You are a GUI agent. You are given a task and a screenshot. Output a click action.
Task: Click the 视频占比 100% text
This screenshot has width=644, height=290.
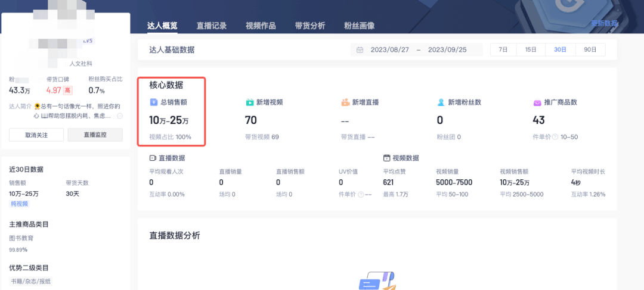170,137
